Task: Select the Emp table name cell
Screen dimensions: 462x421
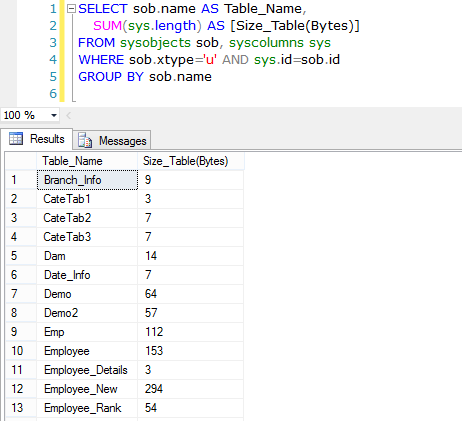Action: [x=87, y=332]
